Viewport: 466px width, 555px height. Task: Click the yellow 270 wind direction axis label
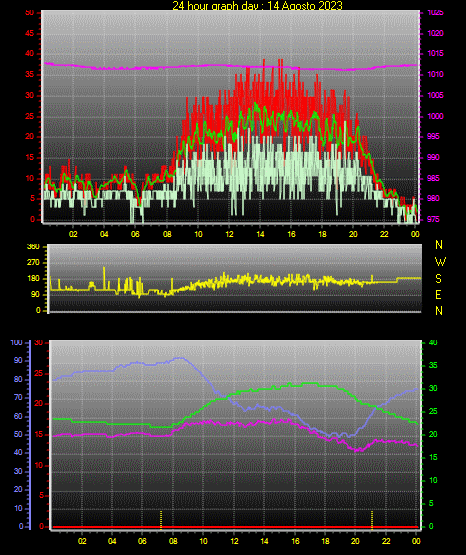pos(33,263)
